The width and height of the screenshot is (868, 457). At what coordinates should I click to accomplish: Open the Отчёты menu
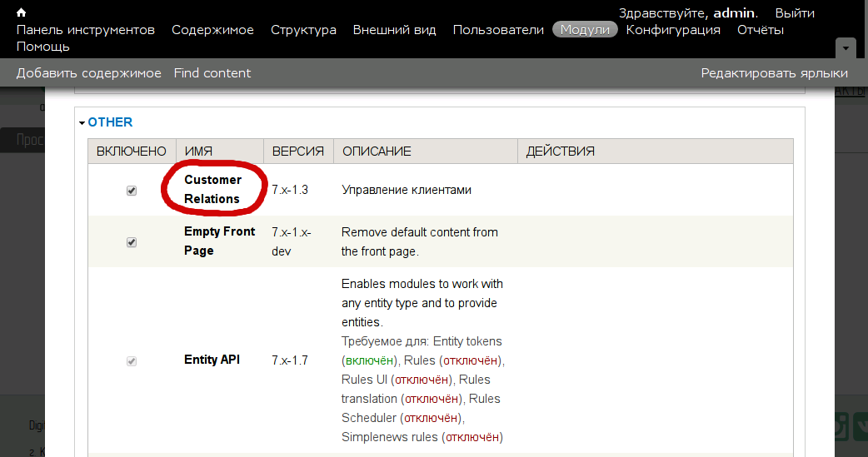coord(760,30)
